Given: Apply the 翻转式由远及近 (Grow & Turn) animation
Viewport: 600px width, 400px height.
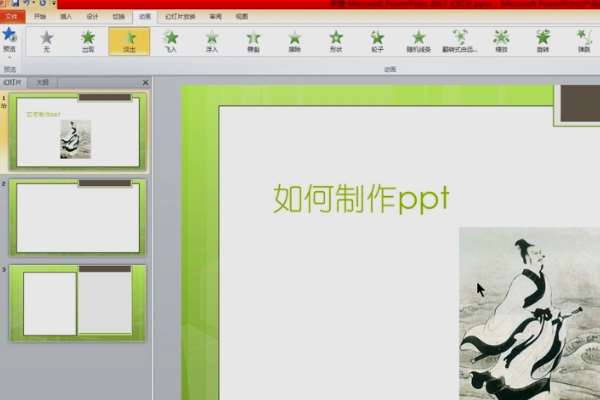Looking at the screenshot, I should pyautogui.click(x=460, y=41).
